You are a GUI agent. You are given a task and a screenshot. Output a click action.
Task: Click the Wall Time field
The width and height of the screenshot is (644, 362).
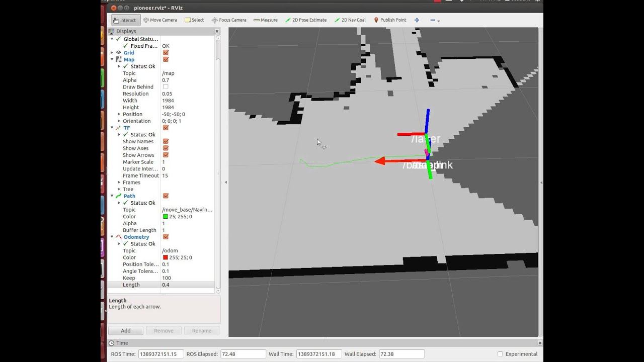click(319, 354)
